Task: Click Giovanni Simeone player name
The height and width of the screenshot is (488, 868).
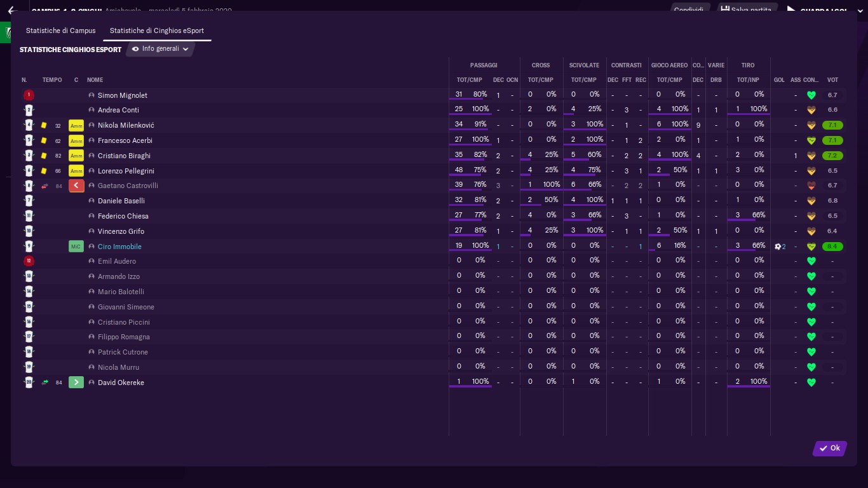Action: point(126,307)
